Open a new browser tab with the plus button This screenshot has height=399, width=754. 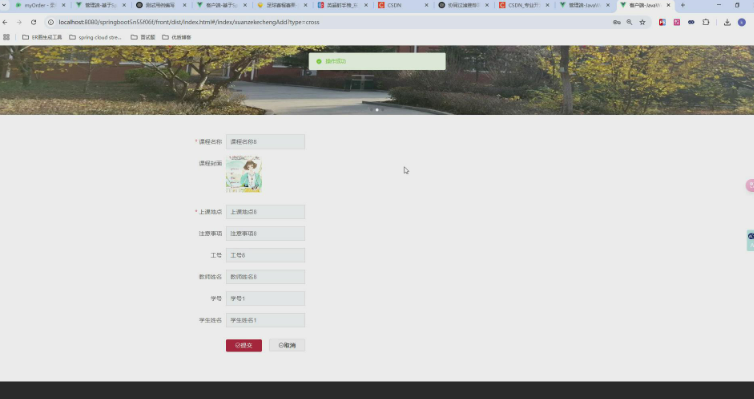pyautogui.click(x=682, y=5)
